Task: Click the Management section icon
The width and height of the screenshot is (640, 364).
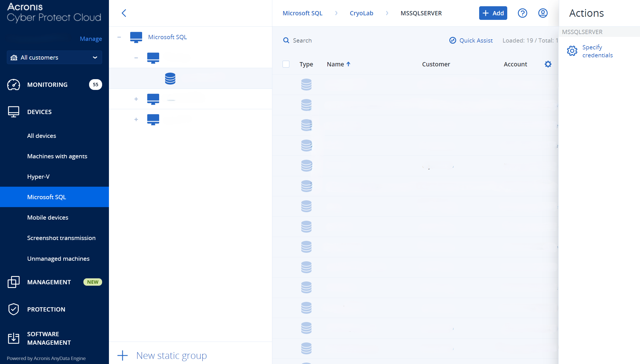Action: [14, 282]
